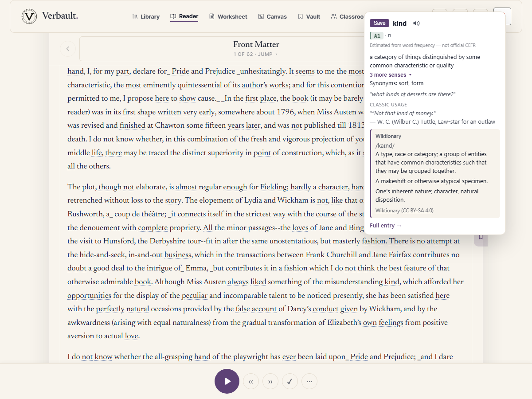Viewport: 532px width, 399px height.
Task: Open the Classroom page
Action: click(x=348, y=16)
